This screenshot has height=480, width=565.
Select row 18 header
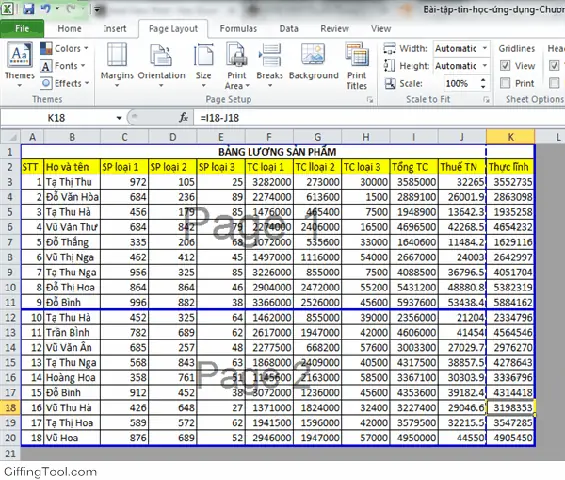pyautogui.click(x=10, y=408)
